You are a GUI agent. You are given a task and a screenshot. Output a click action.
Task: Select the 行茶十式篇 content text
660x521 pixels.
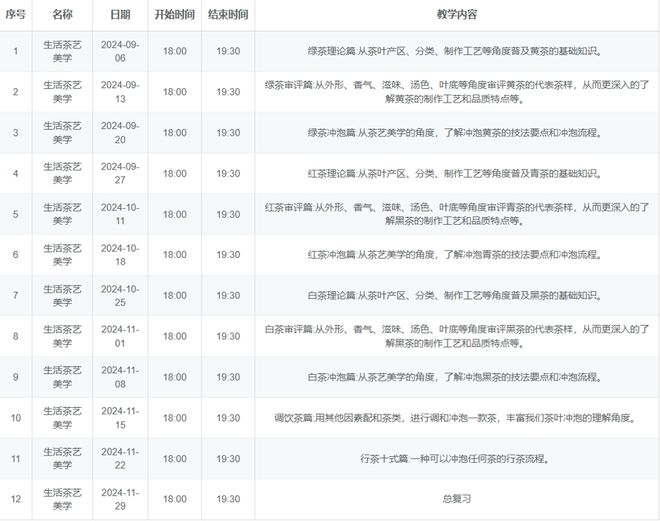point(456,459)
